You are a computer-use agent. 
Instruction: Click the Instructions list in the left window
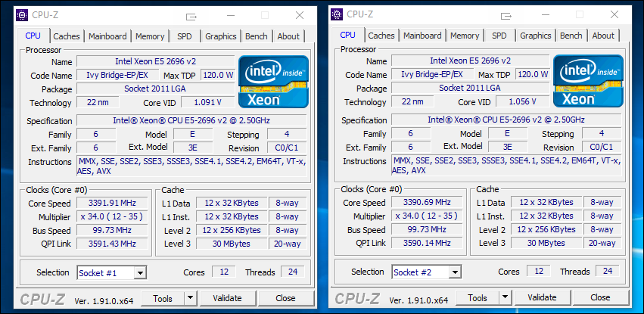pos(191,166)
